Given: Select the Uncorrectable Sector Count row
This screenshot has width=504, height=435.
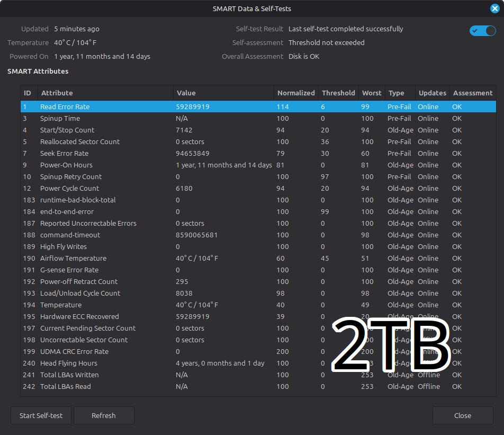Looking at the screenshot, I should coord(258,340).
